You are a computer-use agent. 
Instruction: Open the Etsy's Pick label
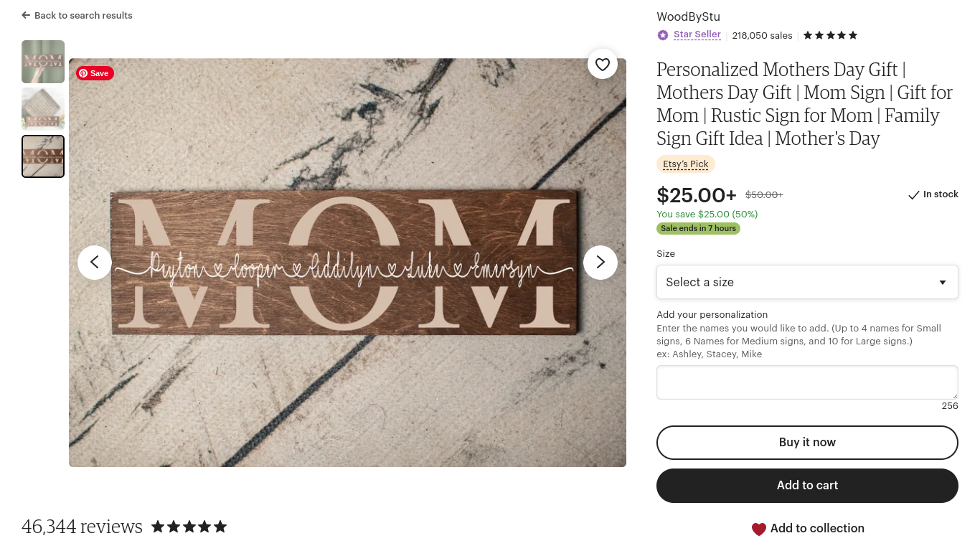click(x=685, y=164)
